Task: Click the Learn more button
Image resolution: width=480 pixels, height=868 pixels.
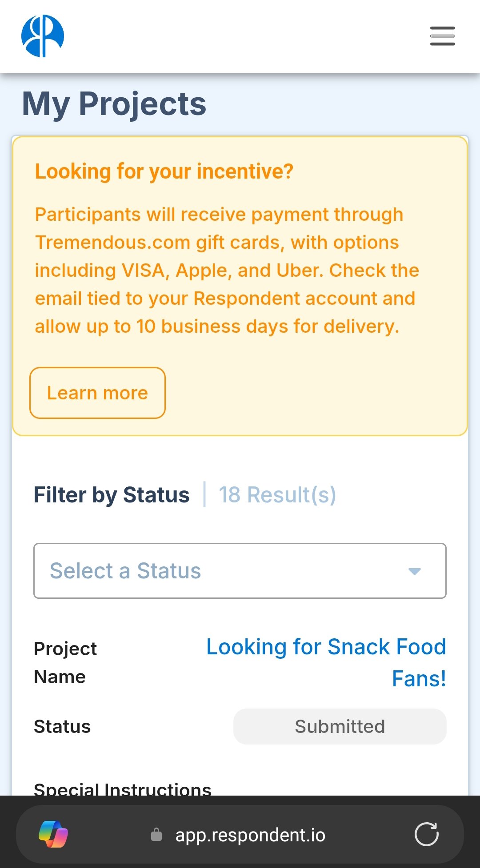Action: coord(97,393)
